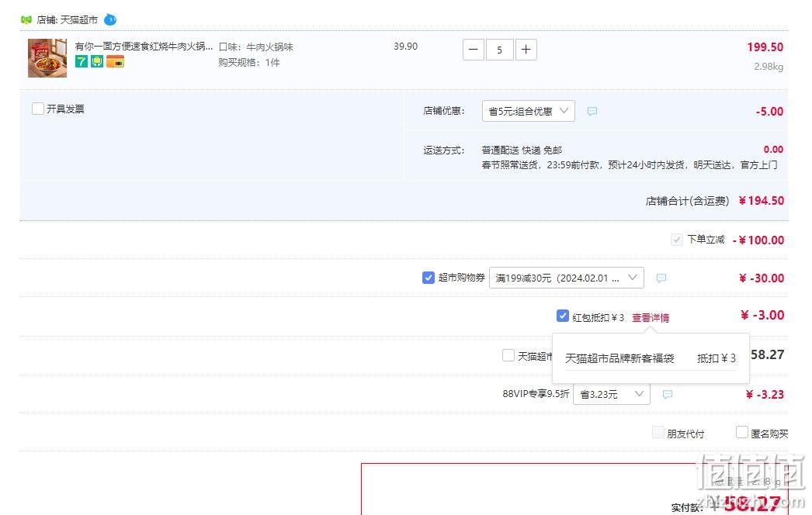Uncheck the 超市购物券 checkbox
Image resolution: width=812 pixels, height=515 pixels.
429,278
